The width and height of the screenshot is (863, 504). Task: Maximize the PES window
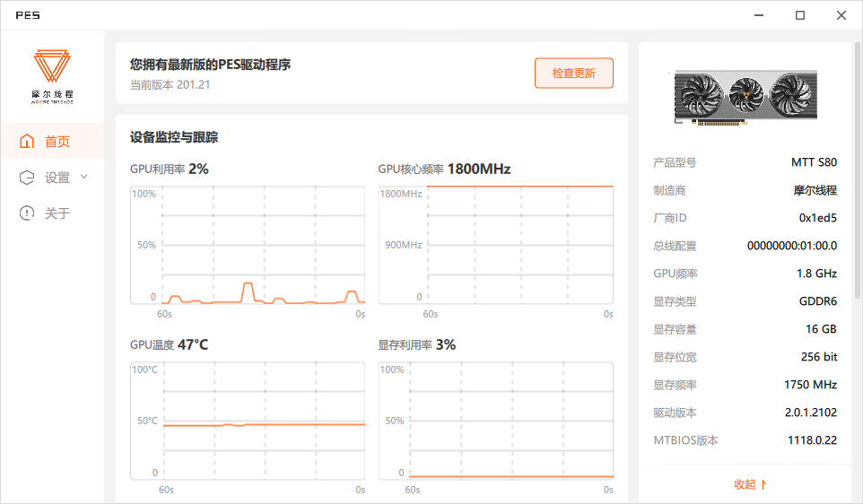click(x=800, y=15)
